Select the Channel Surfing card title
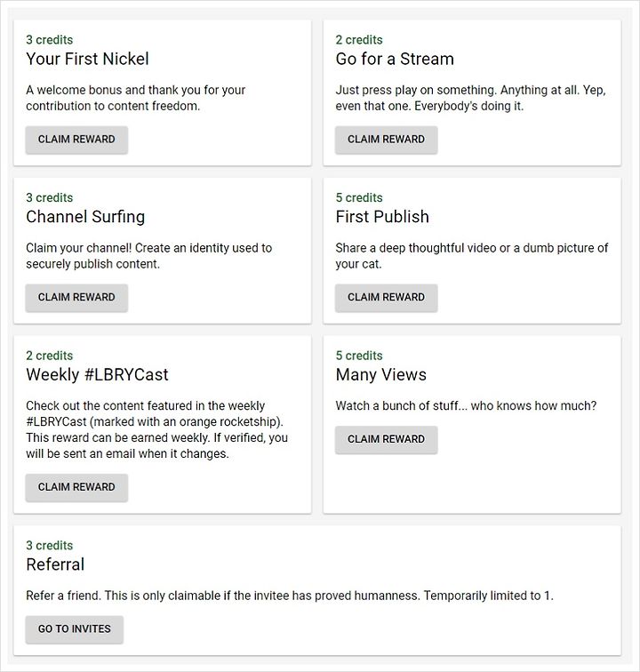 click(85, 217)
